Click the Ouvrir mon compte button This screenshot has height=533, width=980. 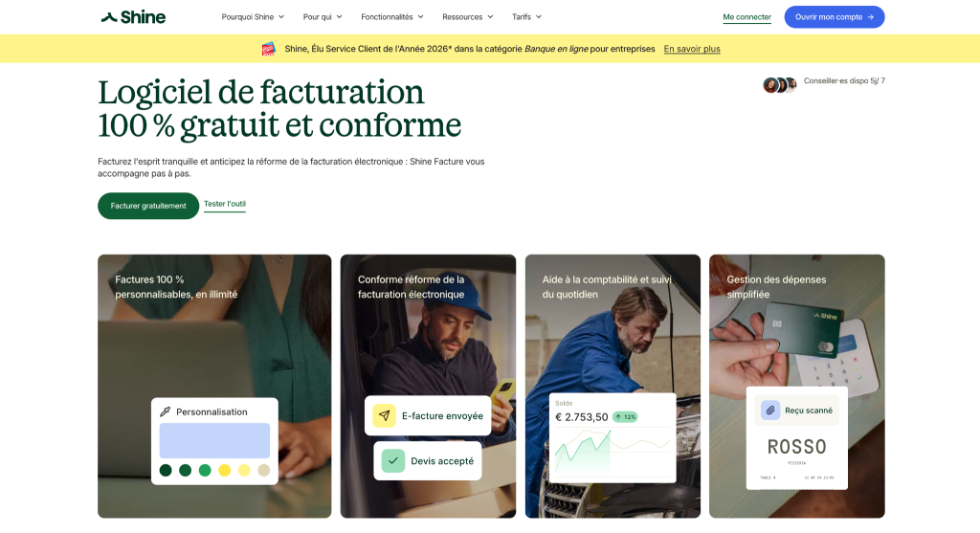coord(835,17)
